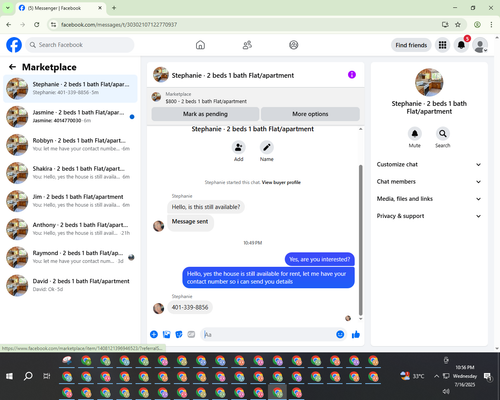The width and height of the screenshot is (500, 400).
Task: View site information icon in address bar
Action: pos(53,24)
